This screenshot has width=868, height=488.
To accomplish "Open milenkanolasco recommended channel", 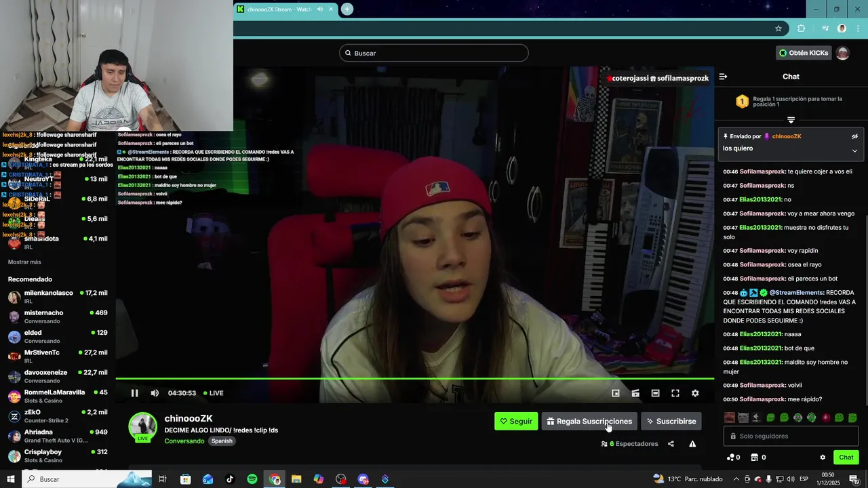I will [58, 296].
